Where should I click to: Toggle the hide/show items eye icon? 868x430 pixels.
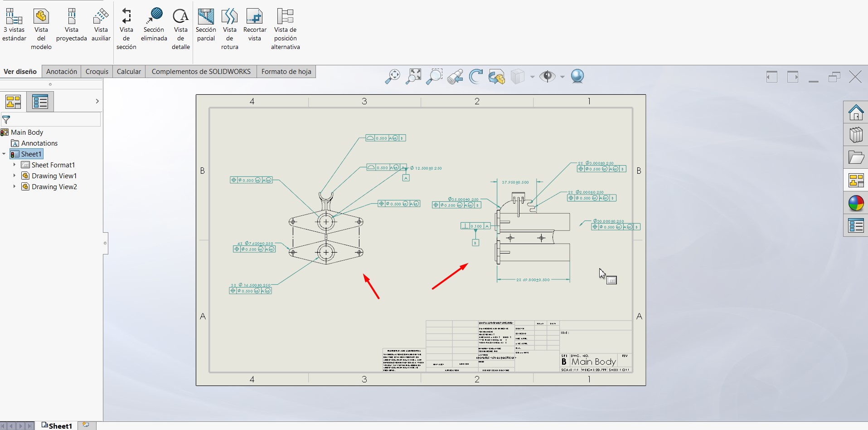pos(548,77)
